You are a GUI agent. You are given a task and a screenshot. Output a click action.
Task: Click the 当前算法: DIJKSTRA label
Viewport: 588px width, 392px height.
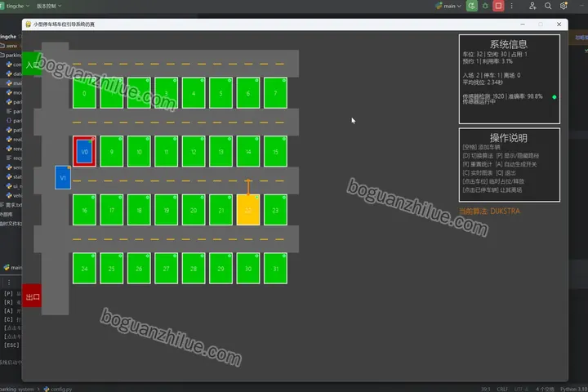(489, 212)
